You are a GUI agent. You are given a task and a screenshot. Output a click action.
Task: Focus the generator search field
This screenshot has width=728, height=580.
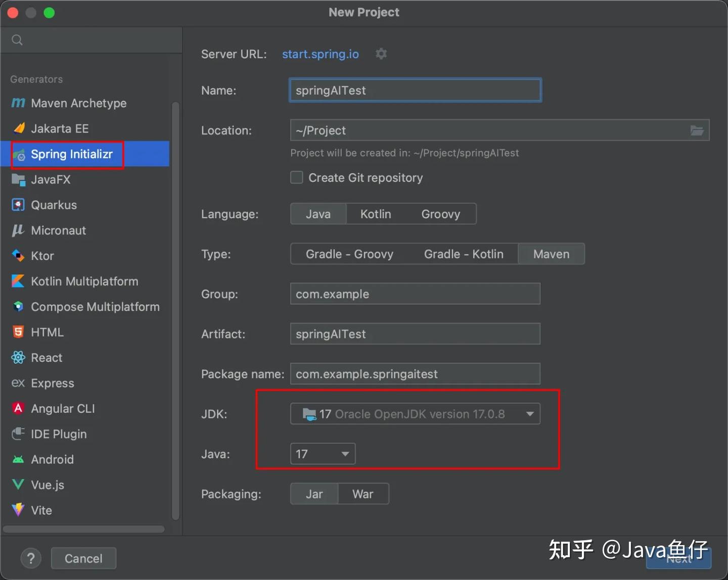click(92, 40)
